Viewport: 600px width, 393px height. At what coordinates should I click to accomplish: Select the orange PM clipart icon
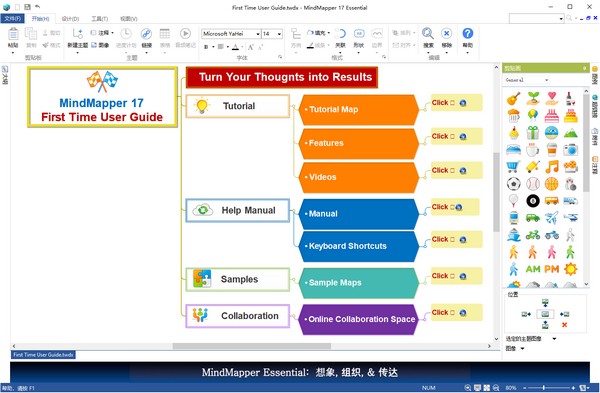(551, 269)
